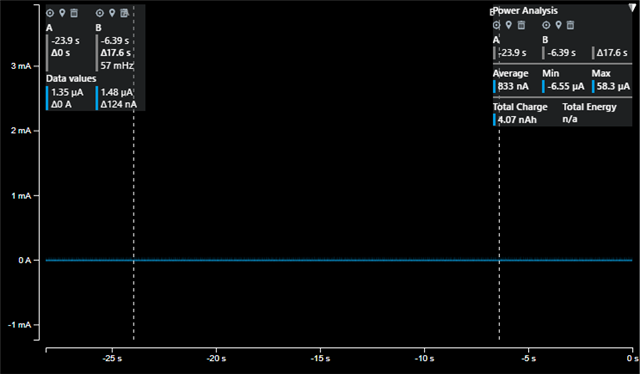
Task: Click the 3 mA vertical axis label
Action: tap(21, 66)
